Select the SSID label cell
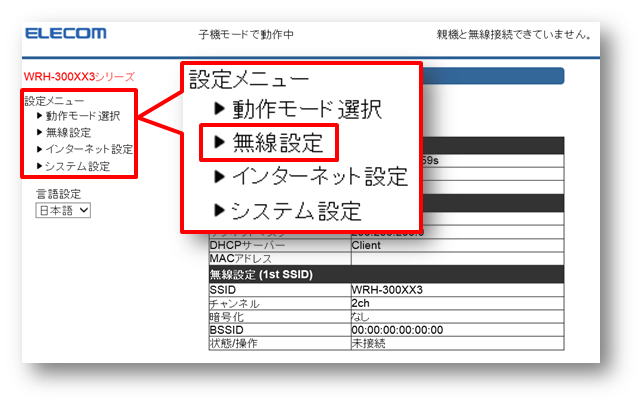Viewport: 642px width, 405px height. [x=280, y=290]
